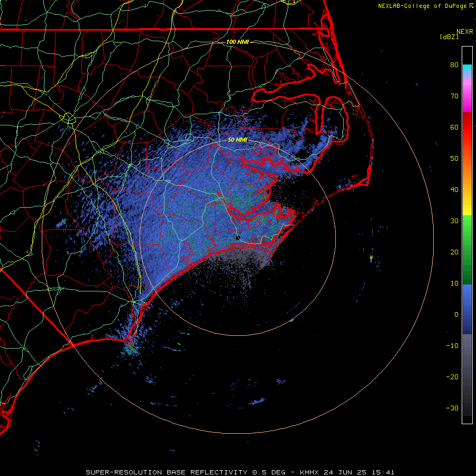Screen dimensions: 476x476
Task: Click the red band of the color bar
Action: tap(467, 127)
